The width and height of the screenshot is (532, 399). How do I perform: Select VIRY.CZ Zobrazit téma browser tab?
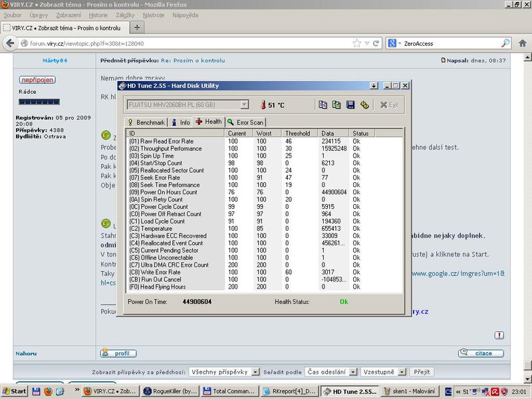click(65, 28)
